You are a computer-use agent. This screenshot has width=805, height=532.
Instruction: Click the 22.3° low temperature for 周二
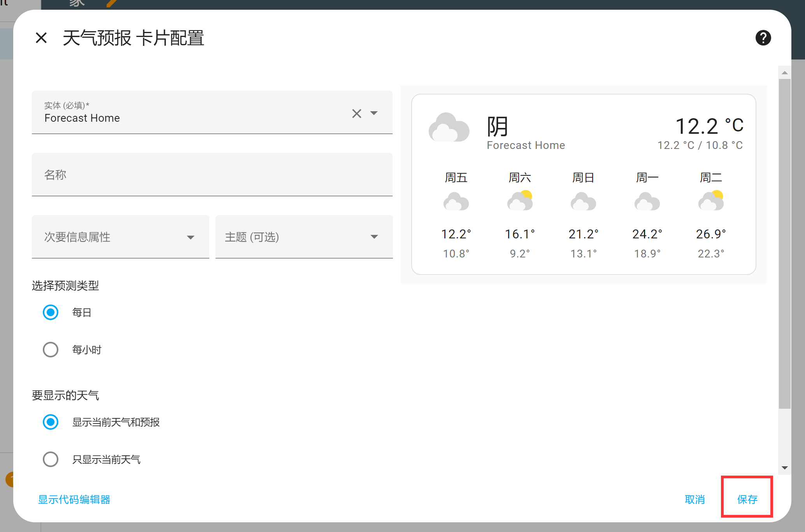(711, 254)
